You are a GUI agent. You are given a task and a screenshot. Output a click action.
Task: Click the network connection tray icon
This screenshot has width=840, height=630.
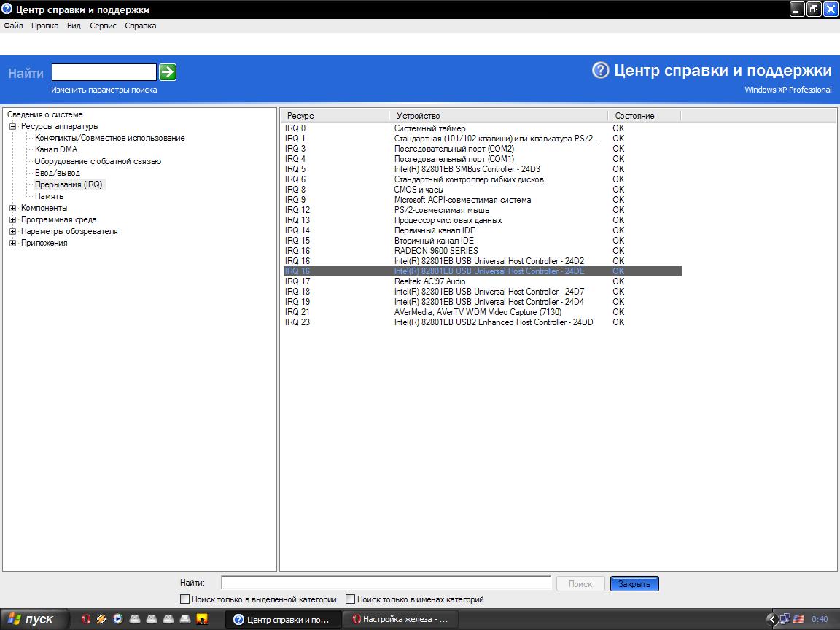pyautogui.click(x=785, y=619)
